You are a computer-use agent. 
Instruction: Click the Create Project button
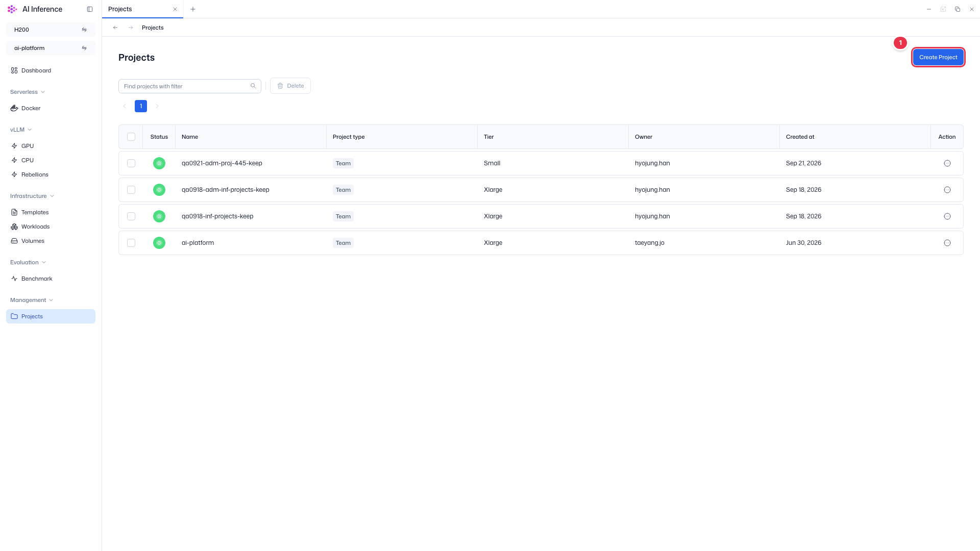click(x=938, y=57)
